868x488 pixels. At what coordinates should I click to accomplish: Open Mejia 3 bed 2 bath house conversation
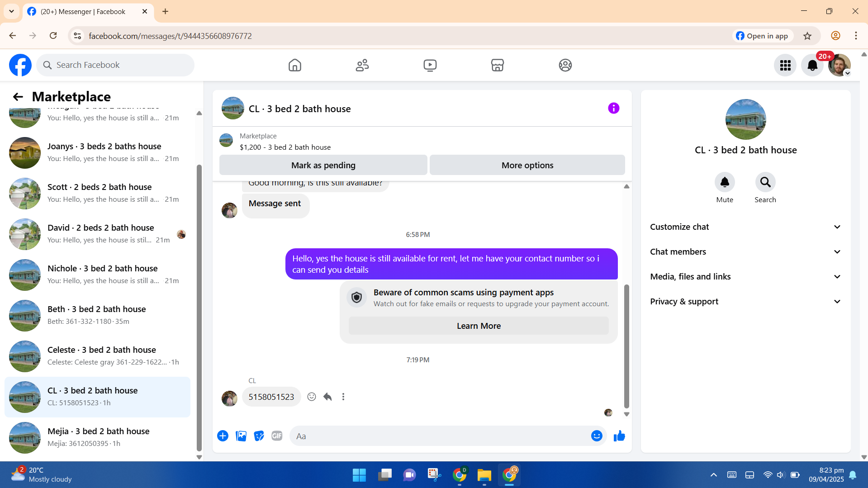point(97,437)
